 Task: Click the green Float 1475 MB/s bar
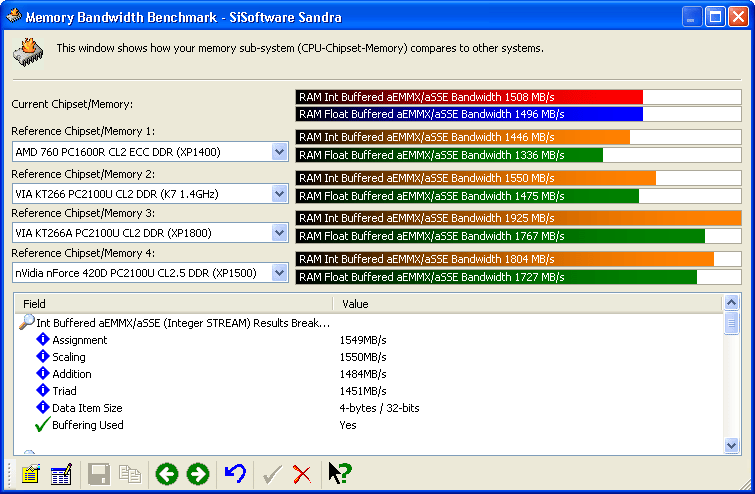click(468, 196)
